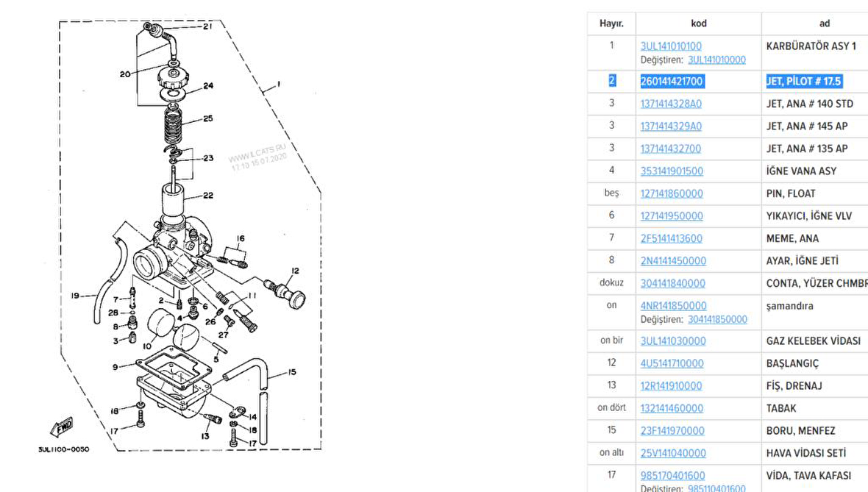Screen dimensions: 868x492
Task: Select the 'KARBÜRATÖR ASY 1' name cell
Action: (x=815, y=52)
